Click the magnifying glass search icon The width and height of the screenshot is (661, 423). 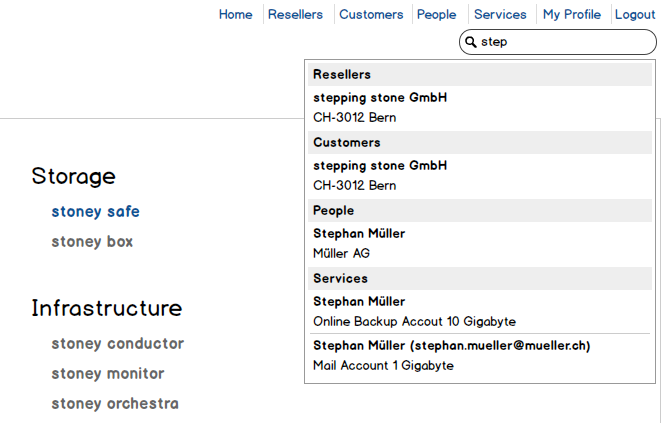(x=471, y=43)
